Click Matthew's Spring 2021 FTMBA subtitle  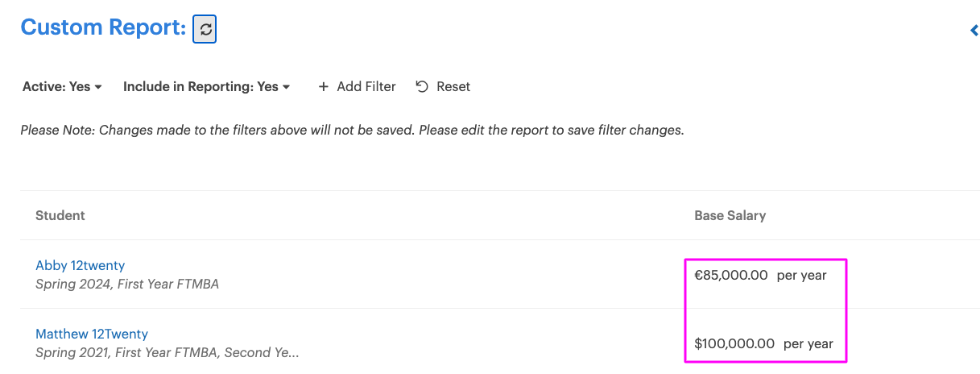click(x=167, y=352)
